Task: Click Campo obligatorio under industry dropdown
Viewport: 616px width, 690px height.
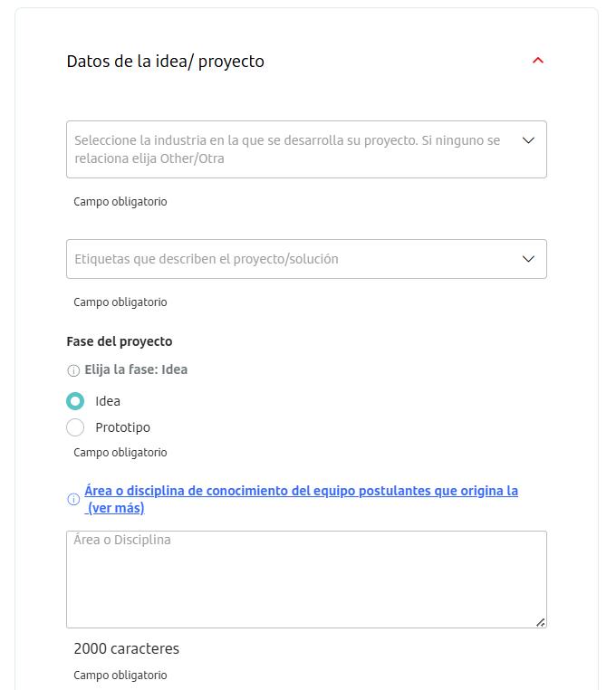Action: click(120, 202)
